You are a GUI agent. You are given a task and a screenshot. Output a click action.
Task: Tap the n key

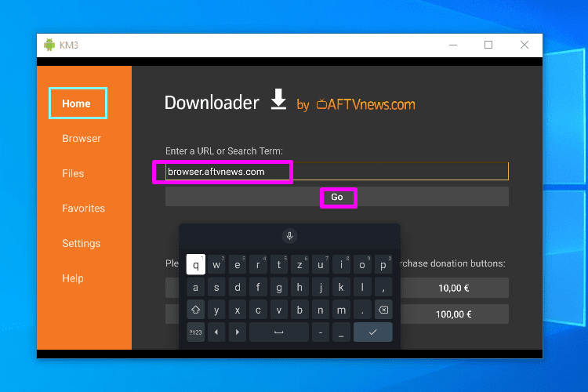[x=321, y=310]
